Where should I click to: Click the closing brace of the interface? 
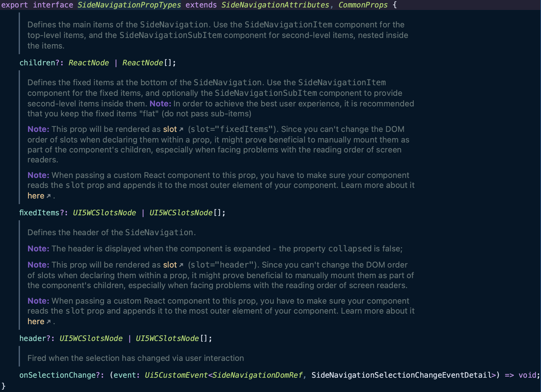pos(3,386)
